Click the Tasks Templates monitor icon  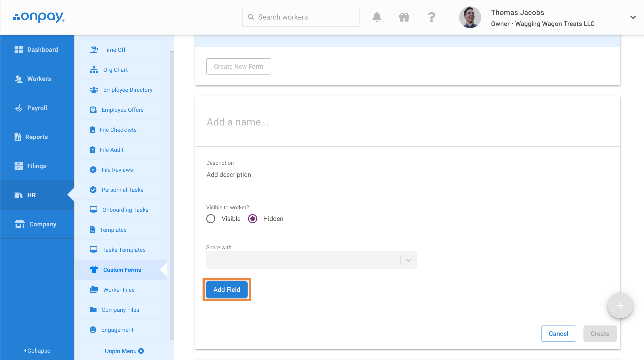[94, 250]
